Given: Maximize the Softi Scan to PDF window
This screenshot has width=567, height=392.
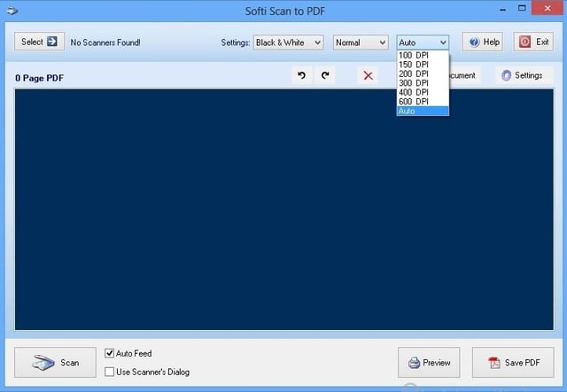Looking at the screenshot, I should point(522,9).
